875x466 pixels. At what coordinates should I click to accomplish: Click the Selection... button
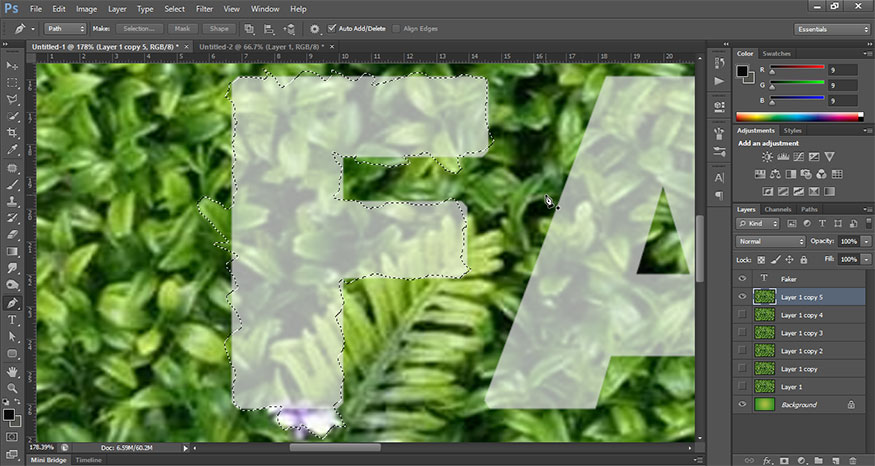point(138,29)
